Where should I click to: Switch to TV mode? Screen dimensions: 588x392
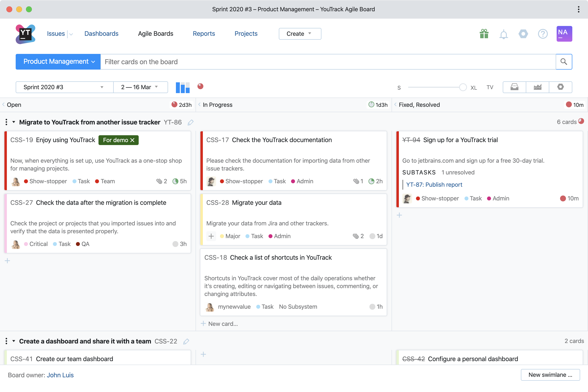(490, 87)
